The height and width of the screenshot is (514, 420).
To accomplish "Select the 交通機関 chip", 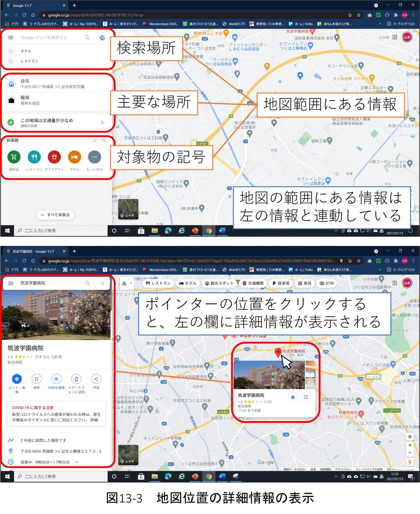I will click(253, 283).
